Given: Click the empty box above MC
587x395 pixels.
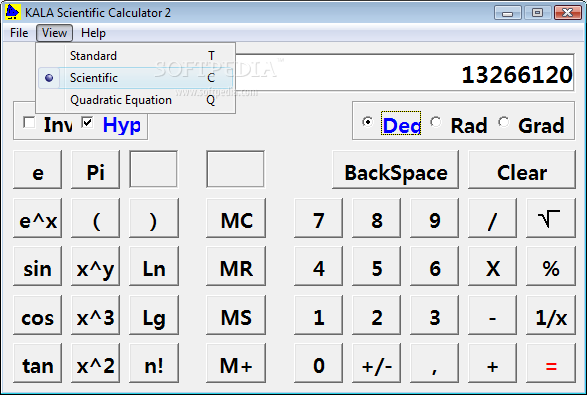Looking at the screenshot, I should click(235, 169).
